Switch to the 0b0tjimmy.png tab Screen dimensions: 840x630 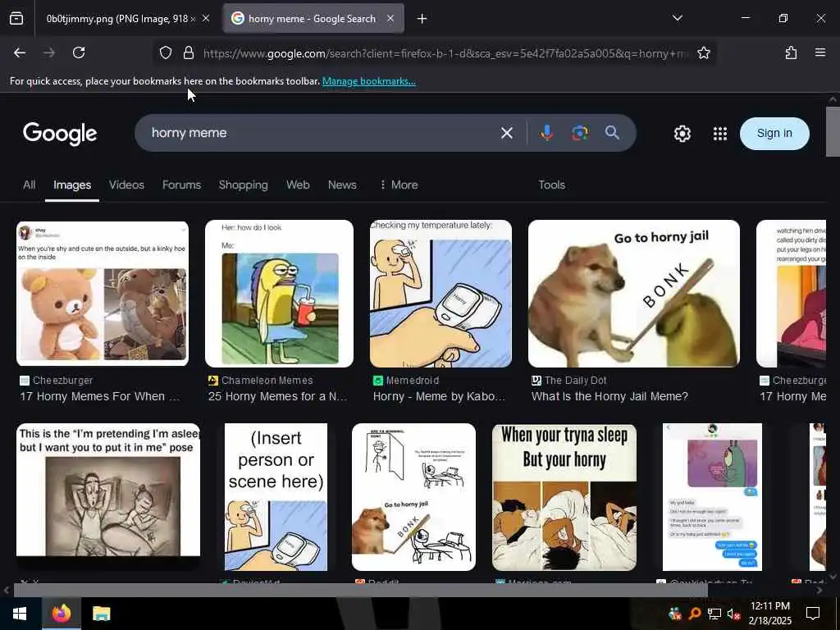121,19
